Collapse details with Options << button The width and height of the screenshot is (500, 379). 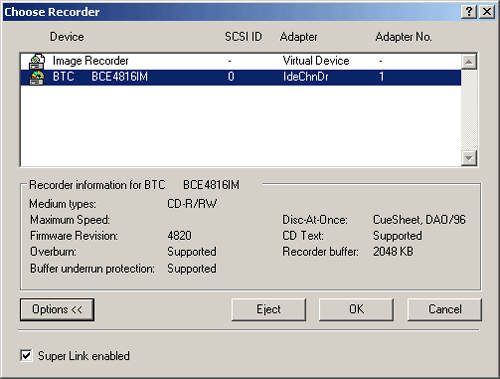pyautogui.click(x=57, y=309)
